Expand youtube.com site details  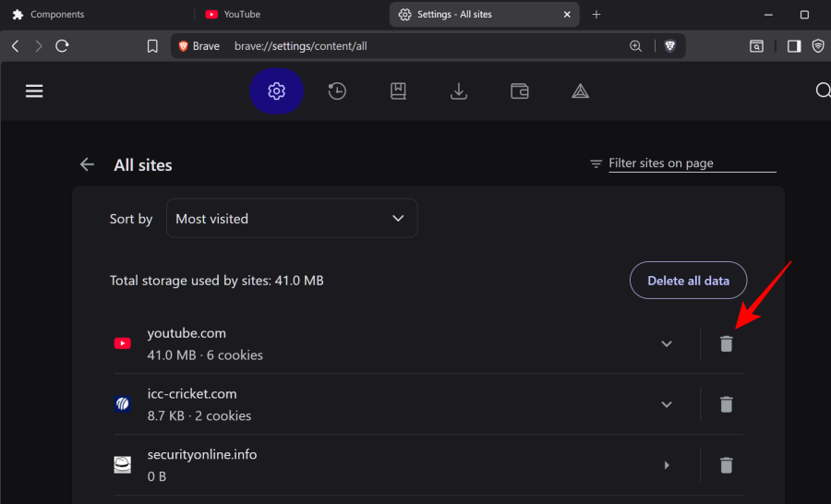(667, 343)
